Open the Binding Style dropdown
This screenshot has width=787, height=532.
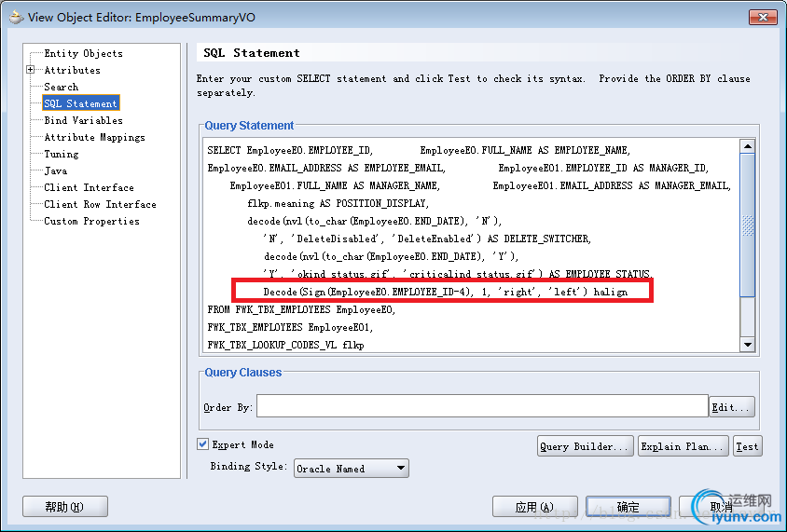[351, 469]
